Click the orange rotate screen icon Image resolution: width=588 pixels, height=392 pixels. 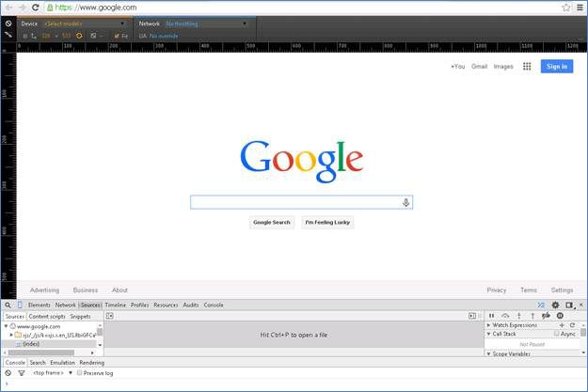click(79, 36)
